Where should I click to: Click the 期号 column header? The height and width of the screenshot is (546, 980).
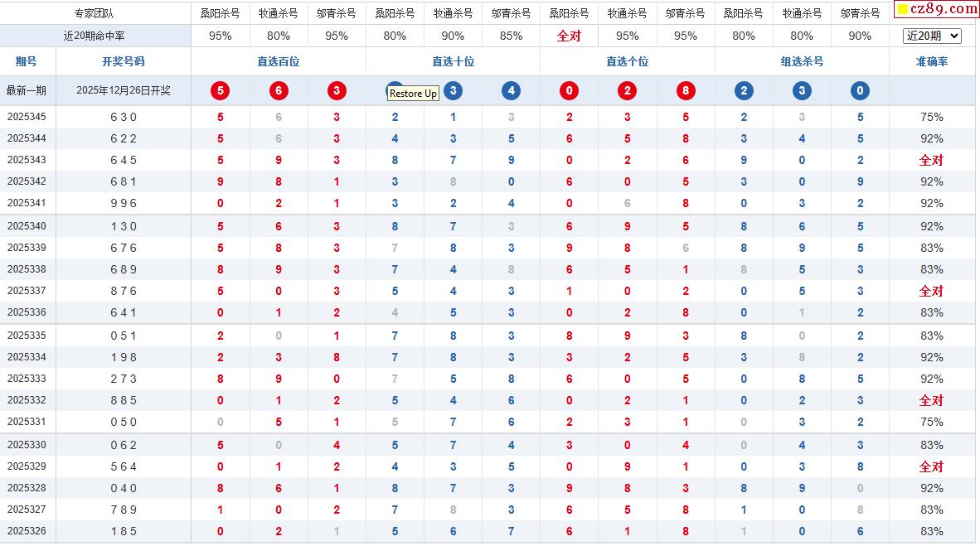tap(27, 61)
